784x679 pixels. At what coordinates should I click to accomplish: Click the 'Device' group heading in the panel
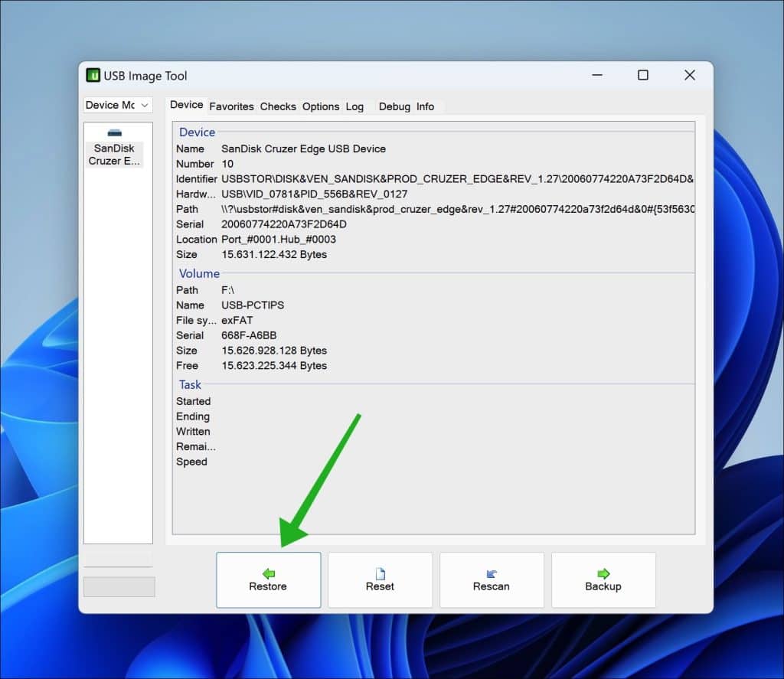pos(197,132)
